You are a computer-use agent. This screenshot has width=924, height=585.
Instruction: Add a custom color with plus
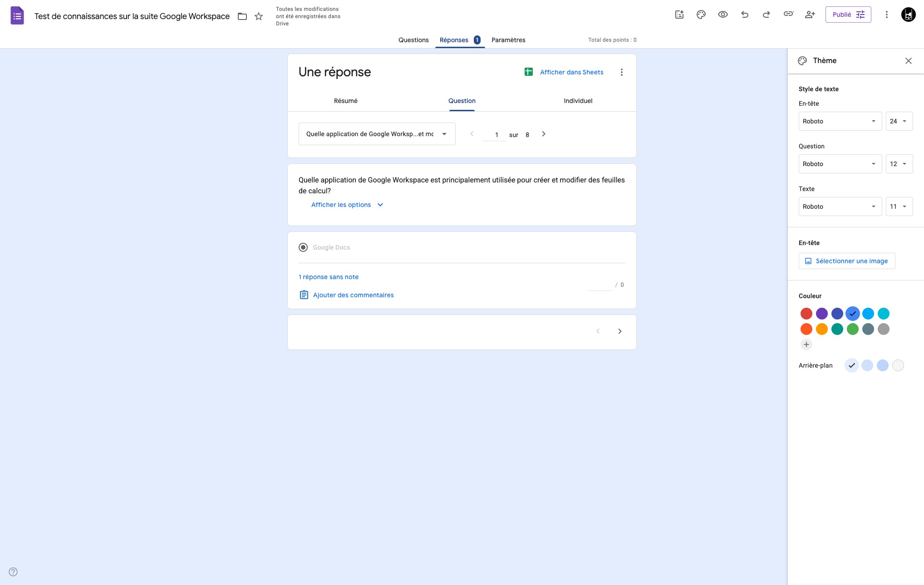[x=806, y=344]
